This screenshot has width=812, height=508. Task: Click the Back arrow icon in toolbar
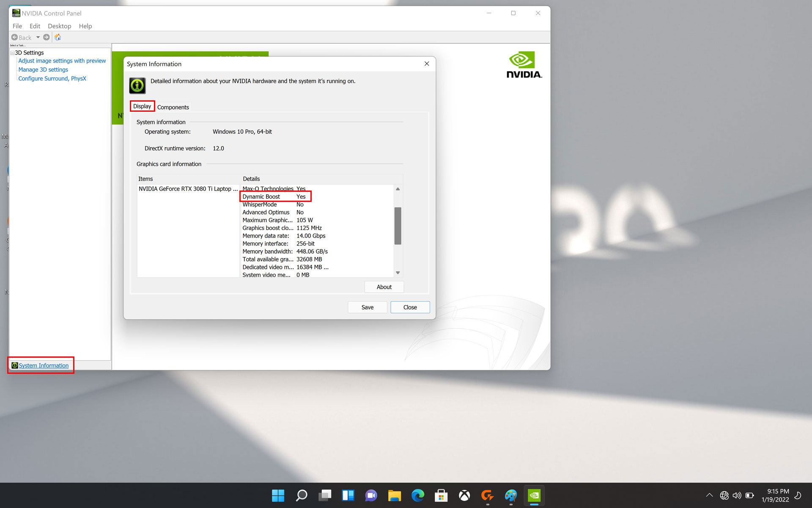[x=14, y=37]
